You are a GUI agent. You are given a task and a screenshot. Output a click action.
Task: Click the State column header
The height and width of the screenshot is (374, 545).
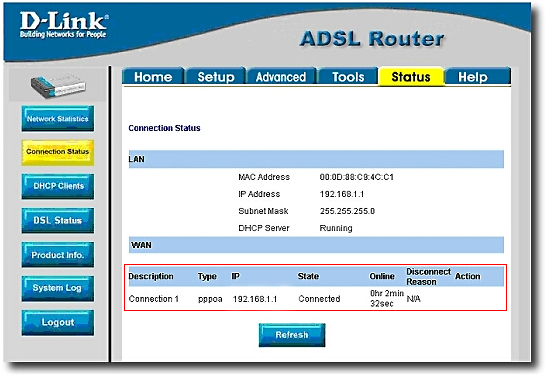click(308, 276)
